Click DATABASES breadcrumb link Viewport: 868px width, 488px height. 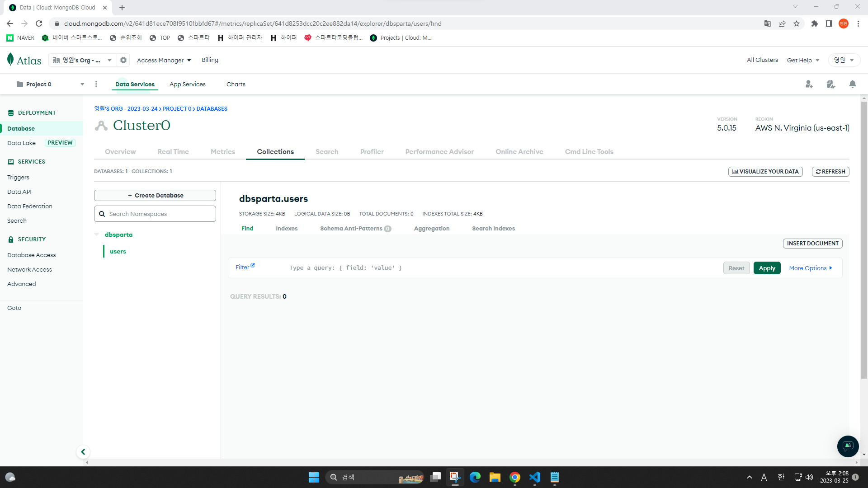pyautogui.click(x=212, y=109)
